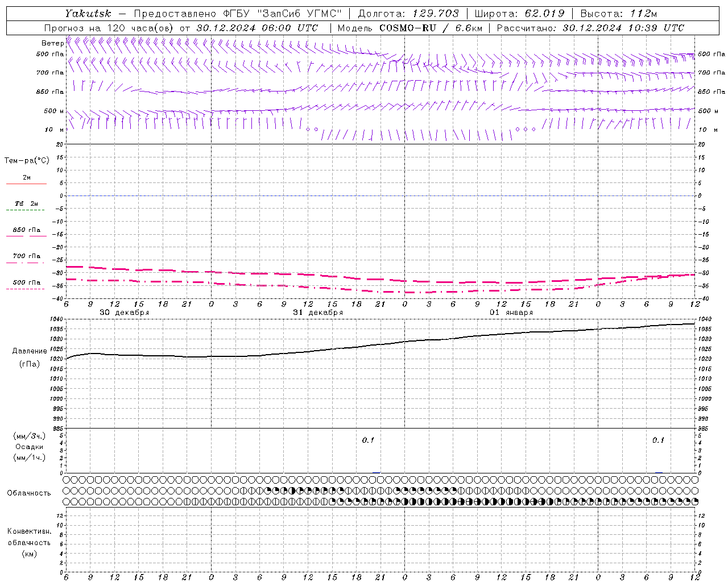Click the left 850 гПа wind level label

pyautogui.click(x=50, y=92)
